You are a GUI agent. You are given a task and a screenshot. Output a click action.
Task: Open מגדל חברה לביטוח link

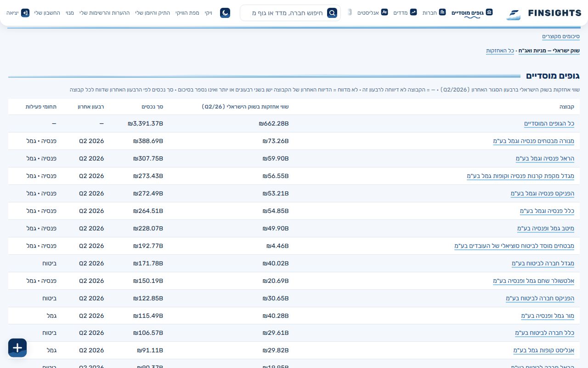[x=543, y=264]
